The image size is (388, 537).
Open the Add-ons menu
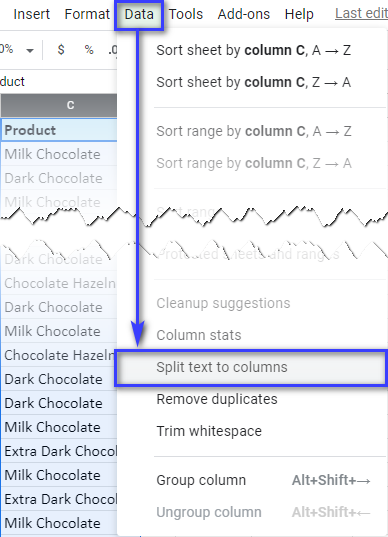[244, 14]
